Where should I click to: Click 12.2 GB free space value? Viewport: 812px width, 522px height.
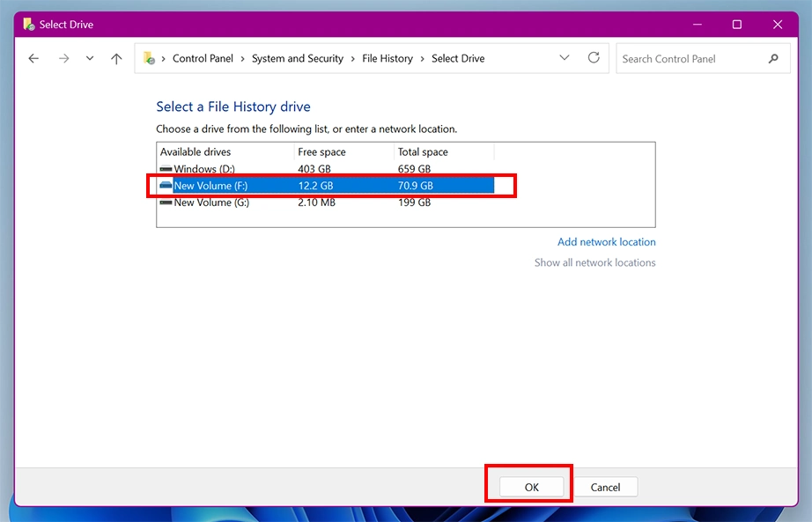pyautogui.click(x=315, y=186)
